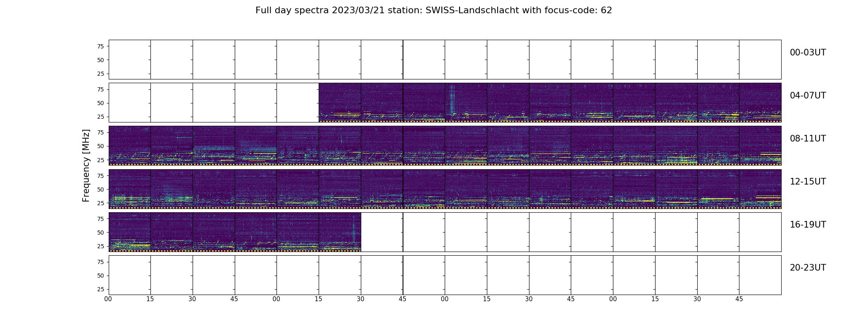Select first spectrogram tile in 08-11UT row

click(130, 146)
